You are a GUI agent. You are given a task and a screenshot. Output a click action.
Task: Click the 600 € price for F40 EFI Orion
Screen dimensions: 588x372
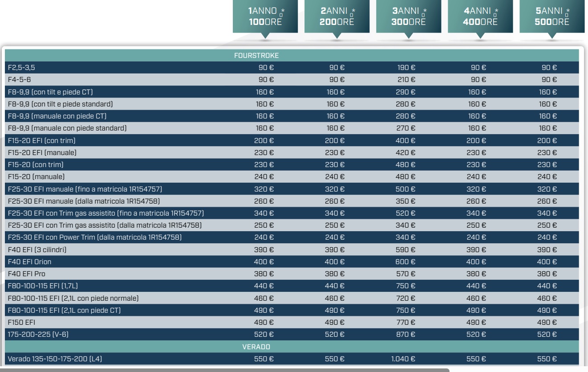pyautogui.click(x=406, y=262)
